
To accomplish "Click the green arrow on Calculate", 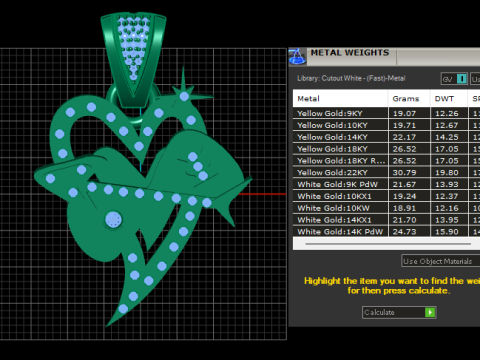I will [430, 312].
